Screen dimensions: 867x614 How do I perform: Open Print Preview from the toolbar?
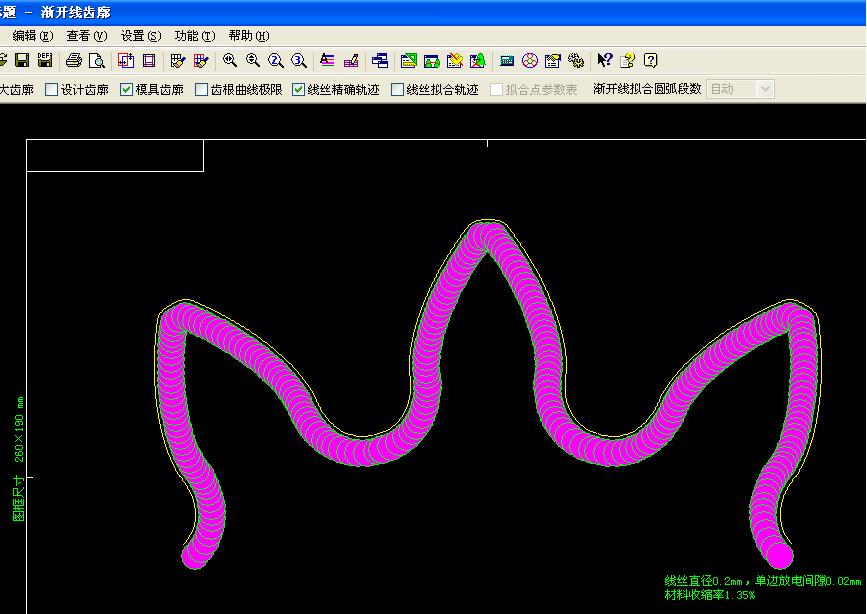point(97,60)
